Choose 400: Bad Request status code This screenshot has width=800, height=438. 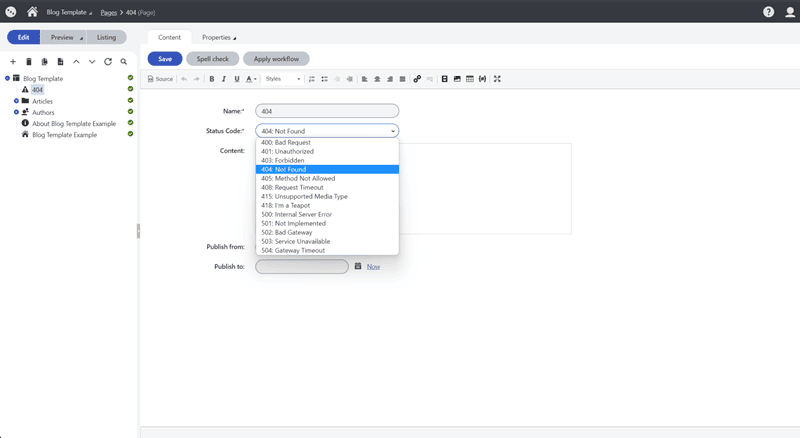point(327,142)
